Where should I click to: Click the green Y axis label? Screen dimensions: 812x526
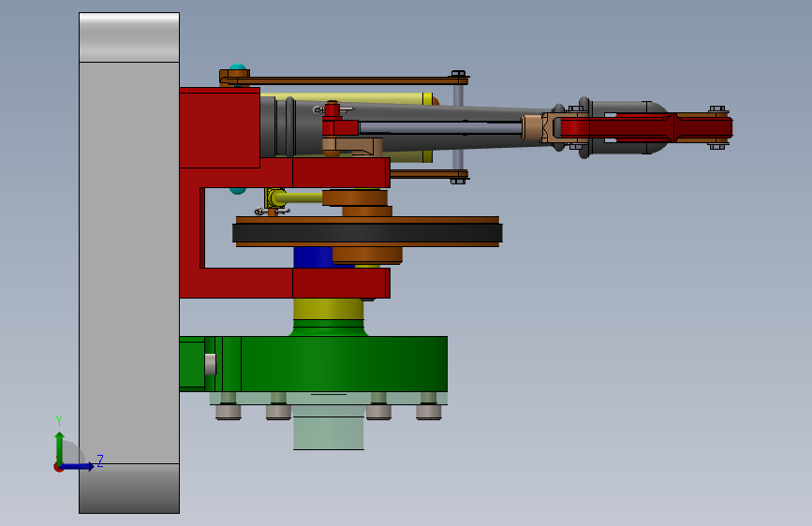pyautogui.click(x=59, y=421)
